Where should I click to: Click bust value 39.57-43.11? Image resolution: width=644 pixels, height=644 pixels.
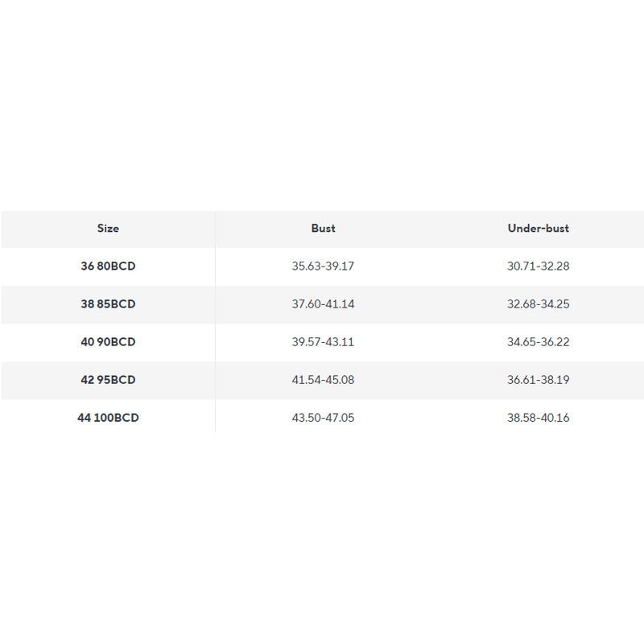(x=323, y=342)
